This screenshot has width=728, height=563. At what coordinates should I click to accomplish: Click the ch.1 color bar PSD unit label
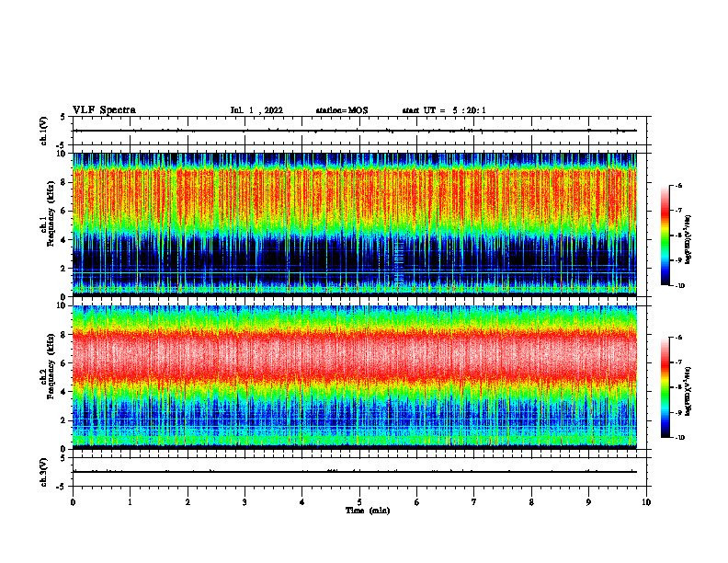point(688,240)
